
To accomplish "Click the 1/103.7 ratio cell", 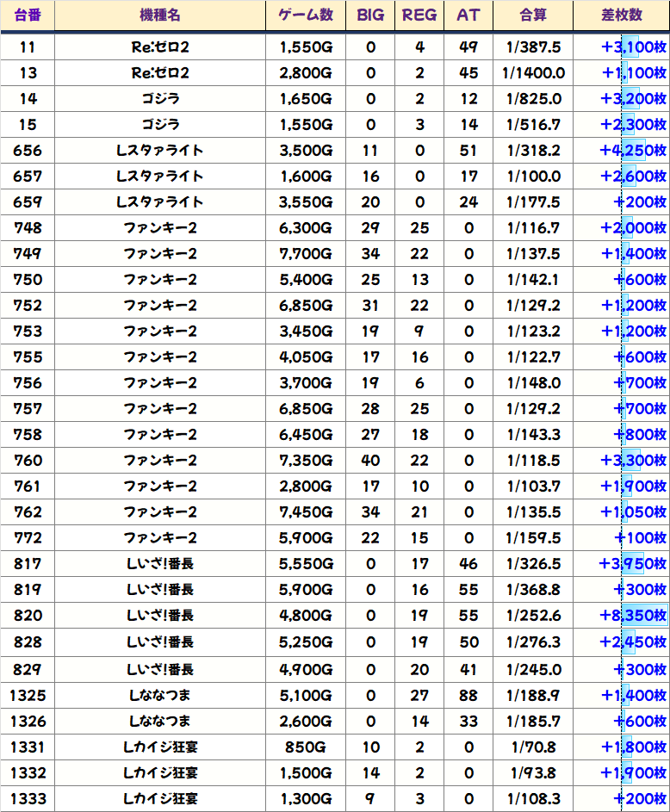I will point(533,487).
